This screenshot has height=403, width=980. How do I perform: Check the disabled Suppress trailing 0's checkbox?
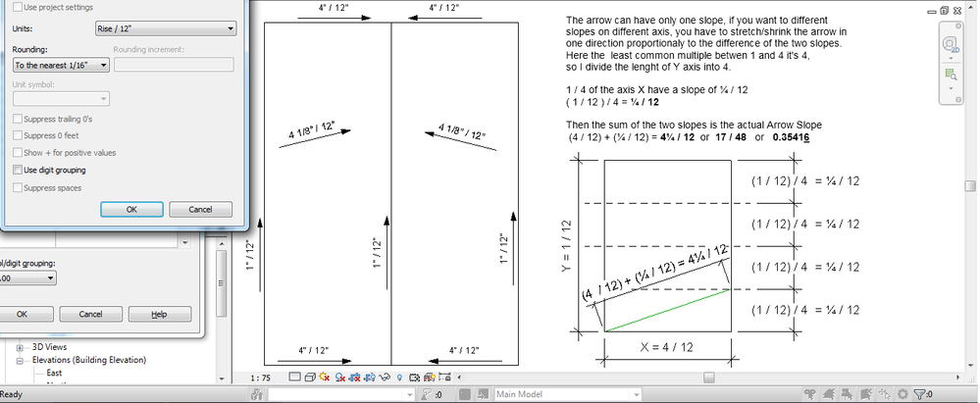[18, 119]
